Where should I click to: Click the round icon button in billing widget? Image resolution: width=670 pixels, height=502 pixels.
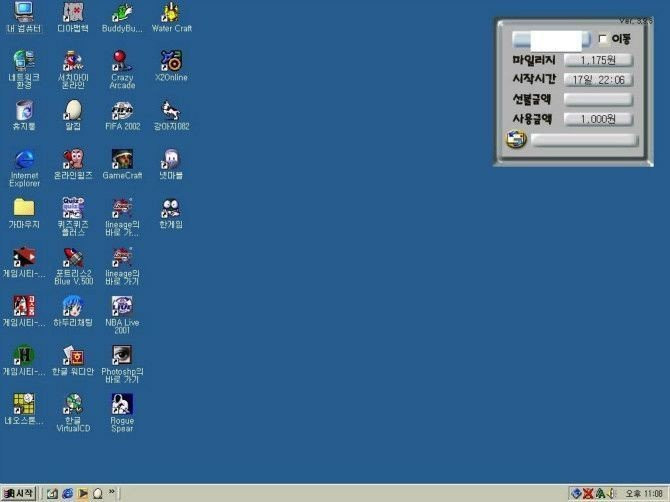point(516,140)
